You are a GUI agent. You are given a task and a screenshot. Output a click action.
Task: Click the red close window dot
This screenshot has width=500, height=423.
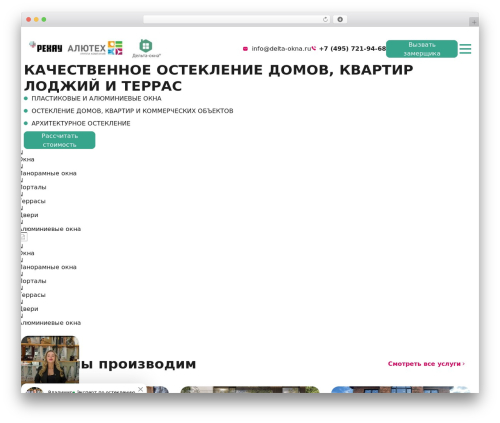(x=29, y=19)
